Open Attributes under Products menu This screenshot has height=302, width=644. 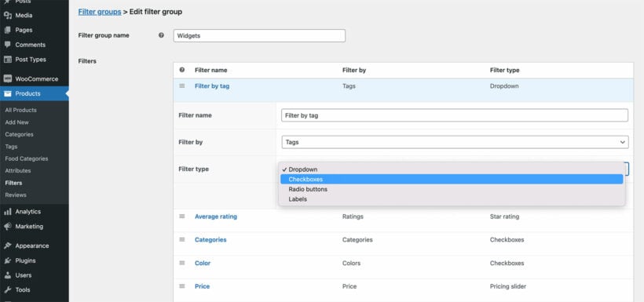point(18,171)
